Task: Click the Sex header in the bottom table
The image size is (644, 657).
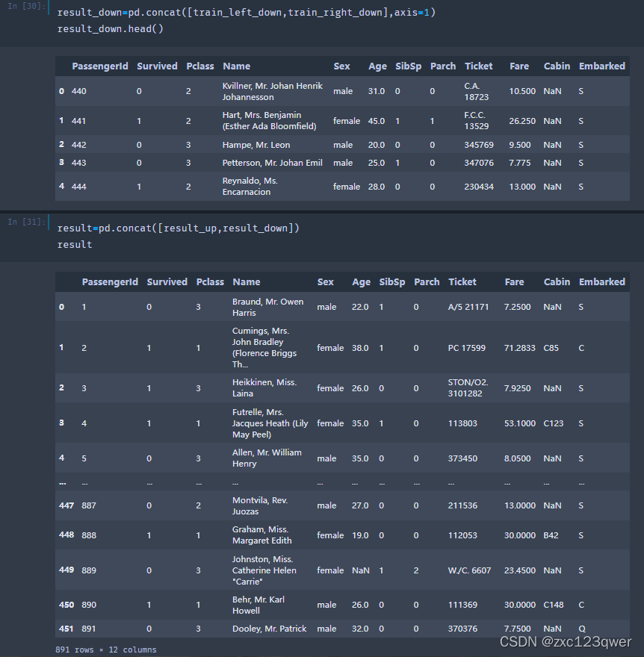Action: (x=325, y=282)
